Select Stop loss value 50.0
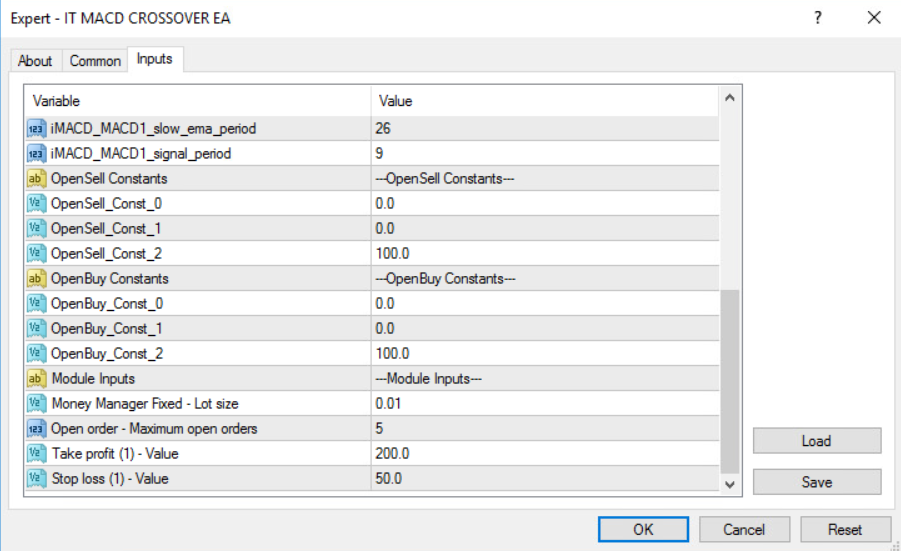The image size is (901, 551). [x=545, y=479]
